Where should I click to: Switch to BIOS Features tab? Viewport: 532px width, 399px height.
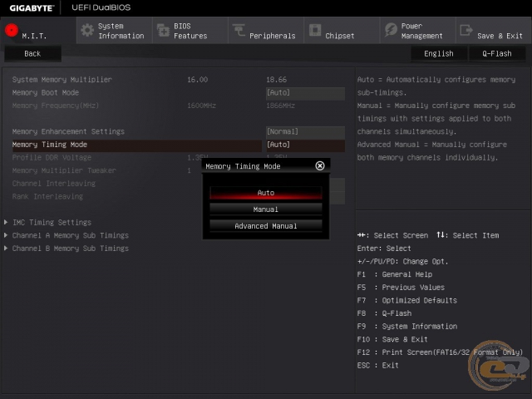click(x=190, y=31)
